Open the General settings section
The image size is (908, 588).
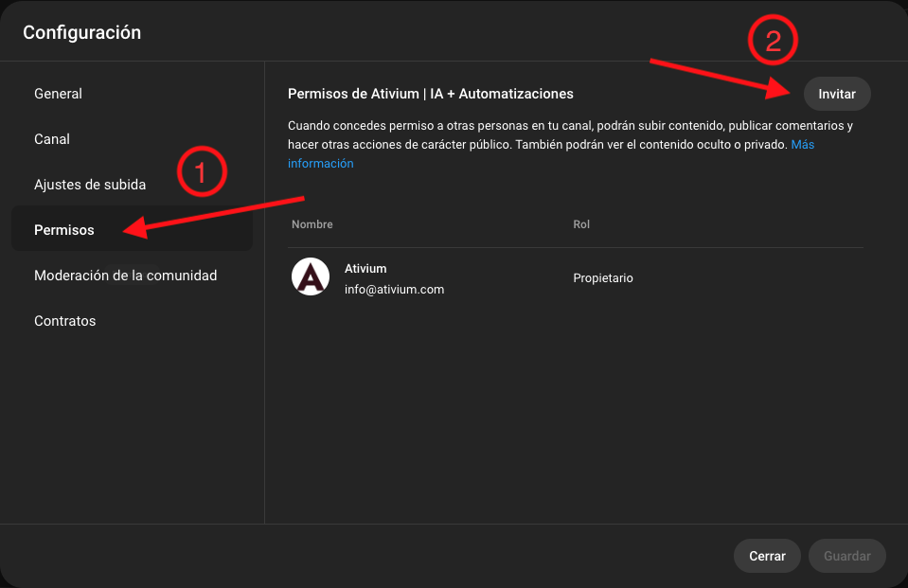click(58, 94)
